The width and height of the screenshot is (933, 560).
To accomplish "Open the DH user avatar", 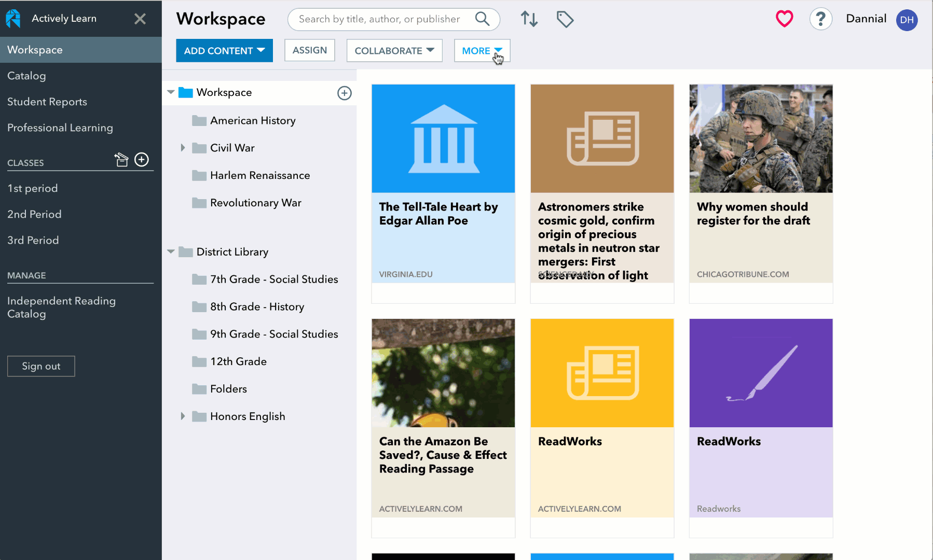I will pyautogui.click(x=907, y=20).
